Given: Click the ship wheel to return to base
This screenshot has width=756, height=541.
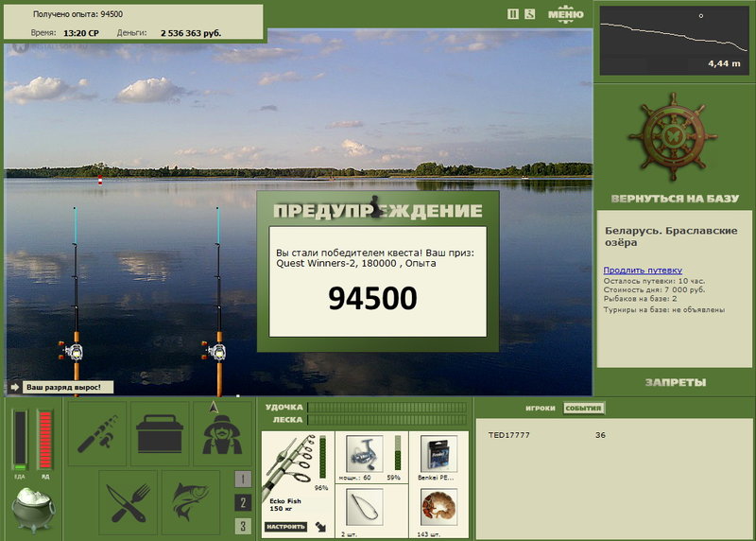Looking at the screenshot, I should (674, 137).
